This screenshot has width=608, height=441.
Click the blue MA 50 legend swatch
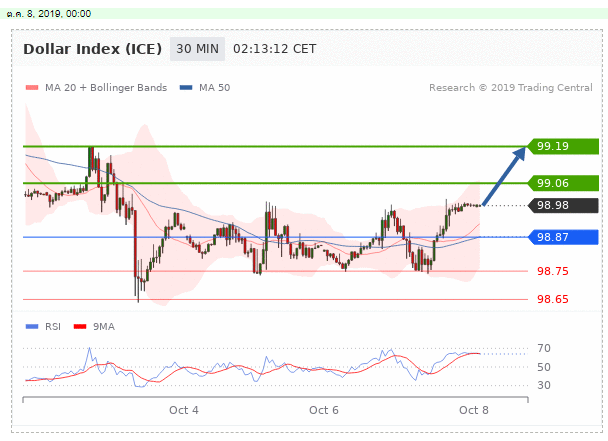click(x=186, y=88)
